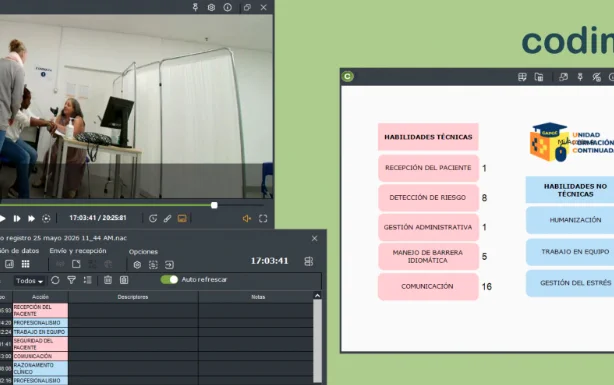This screenshot has height=385, width=614.
Task: Open 'Opciones' tab in registro window
Action: click(143, 251)
